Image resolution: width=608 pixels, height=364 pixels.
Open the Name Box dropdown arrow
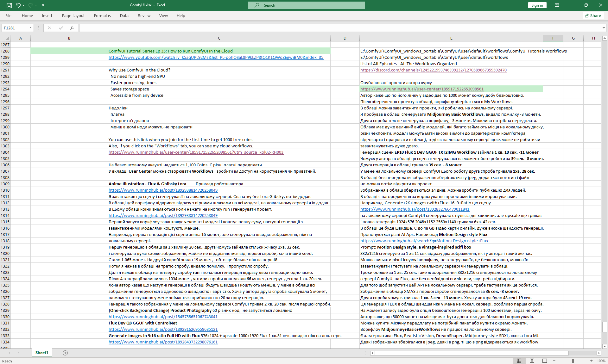click(30, 28)
